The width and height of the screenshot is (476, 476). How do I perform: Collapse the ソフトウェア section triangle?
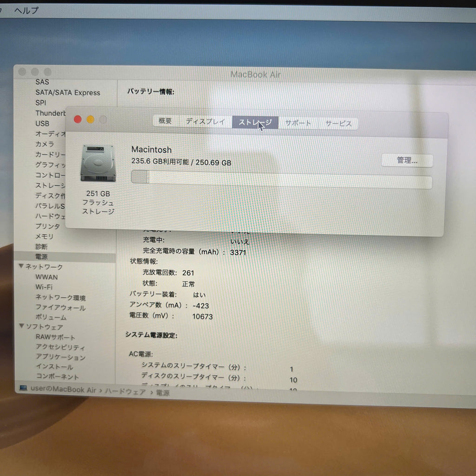(21, 326)
